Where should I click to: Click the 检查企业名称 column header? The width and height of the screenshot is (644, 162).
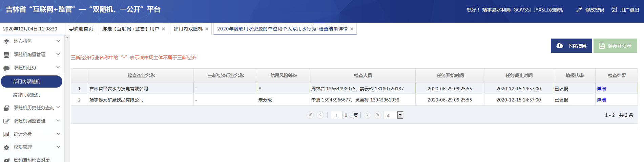click(x=141, y=75)
